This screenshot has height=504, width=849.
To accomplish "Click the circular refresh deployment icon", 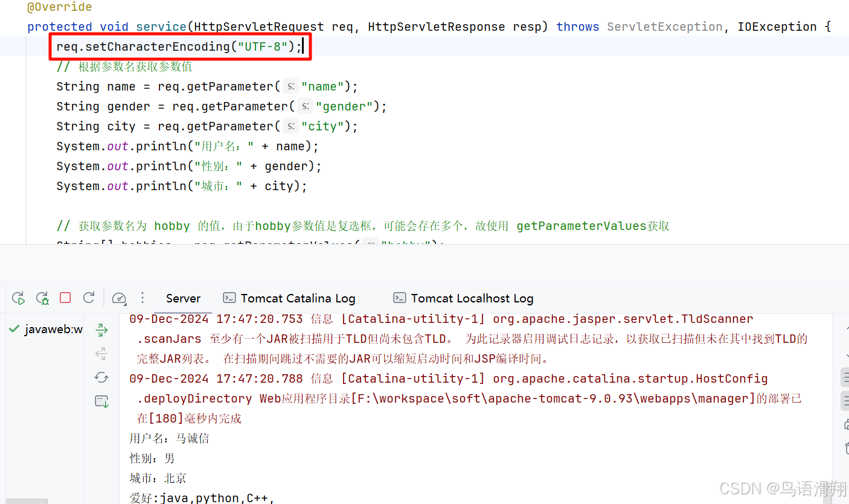I will [101, 378].
